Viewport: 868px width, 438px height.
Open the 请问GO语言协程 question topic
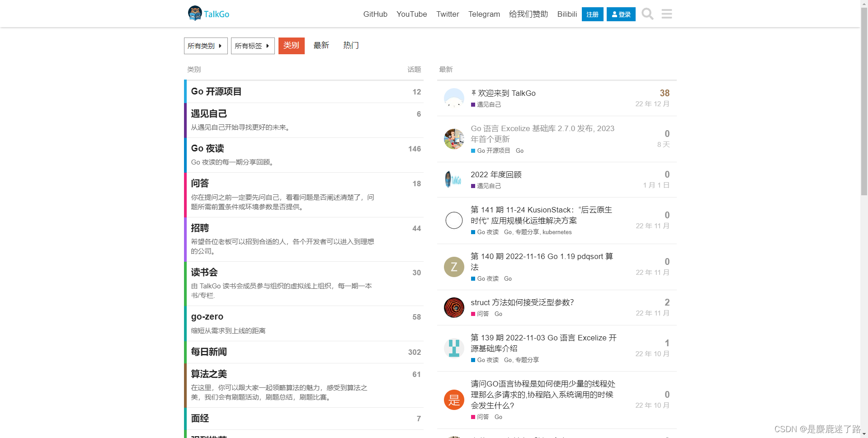pyautogui.click(x=543, y=395)
